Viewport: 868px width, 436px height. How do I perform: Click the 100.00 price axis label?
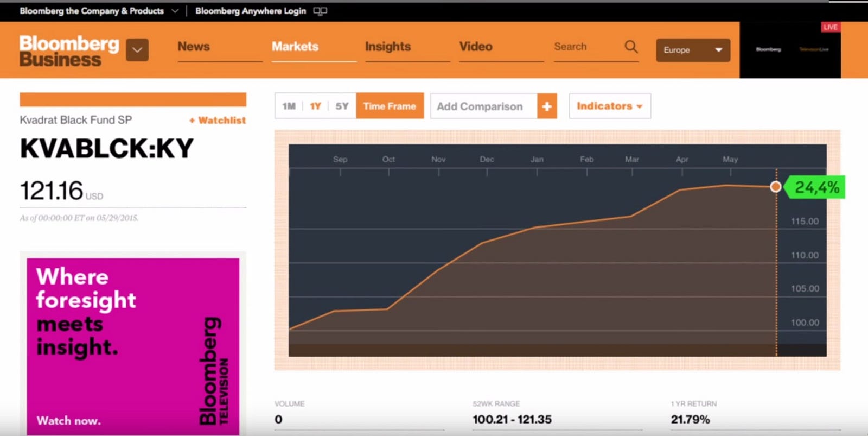[x=805, y=323]
